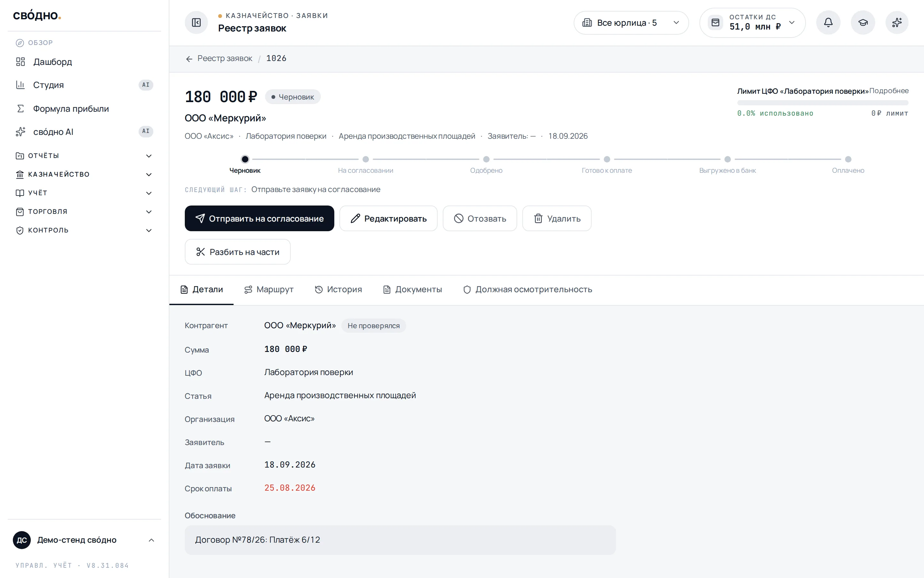Switch to Документы tab

(412, 289)
